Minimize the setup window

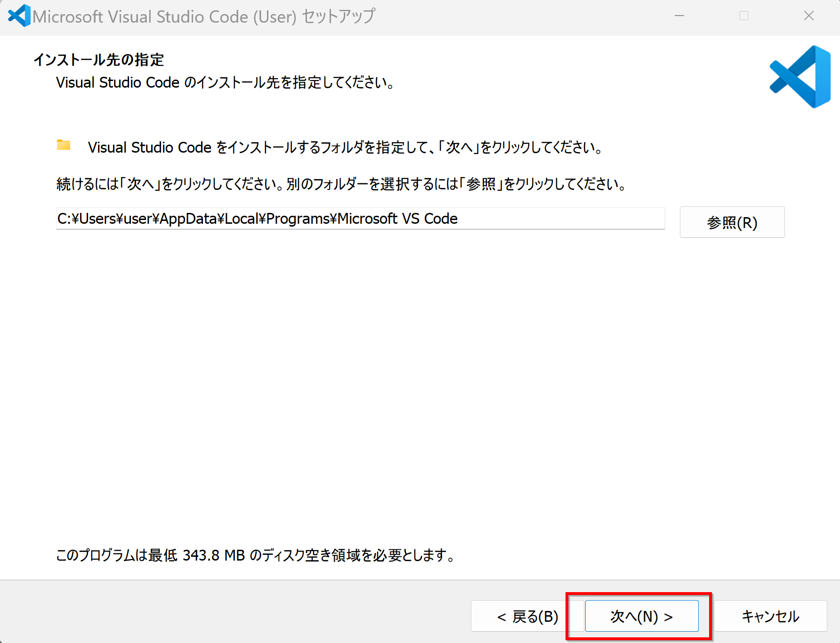679,16
